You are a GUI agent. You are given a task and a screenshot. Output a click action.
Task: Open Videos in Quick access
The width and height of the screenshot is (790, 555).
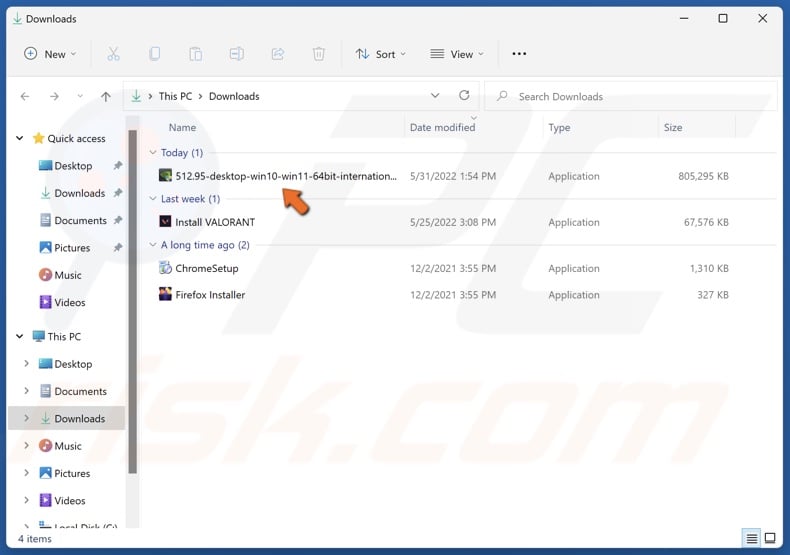point(62,302)
